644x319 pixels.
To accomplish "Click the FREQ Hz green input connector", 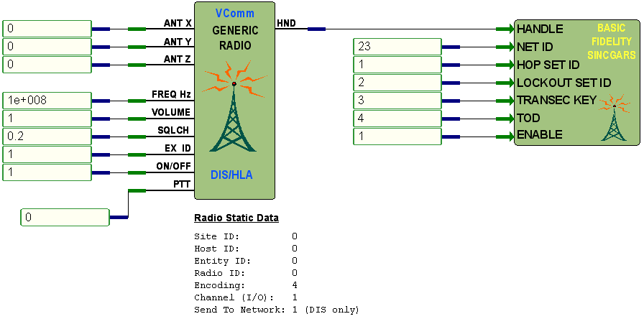I will [x=137, y=101].
